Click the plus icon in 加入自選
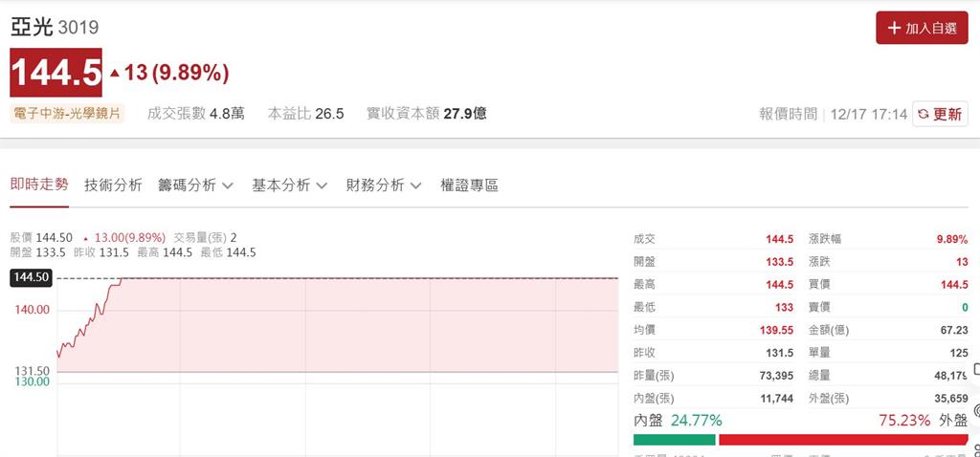The height and width of the screenshot is (457, 980). pos(895,28)
